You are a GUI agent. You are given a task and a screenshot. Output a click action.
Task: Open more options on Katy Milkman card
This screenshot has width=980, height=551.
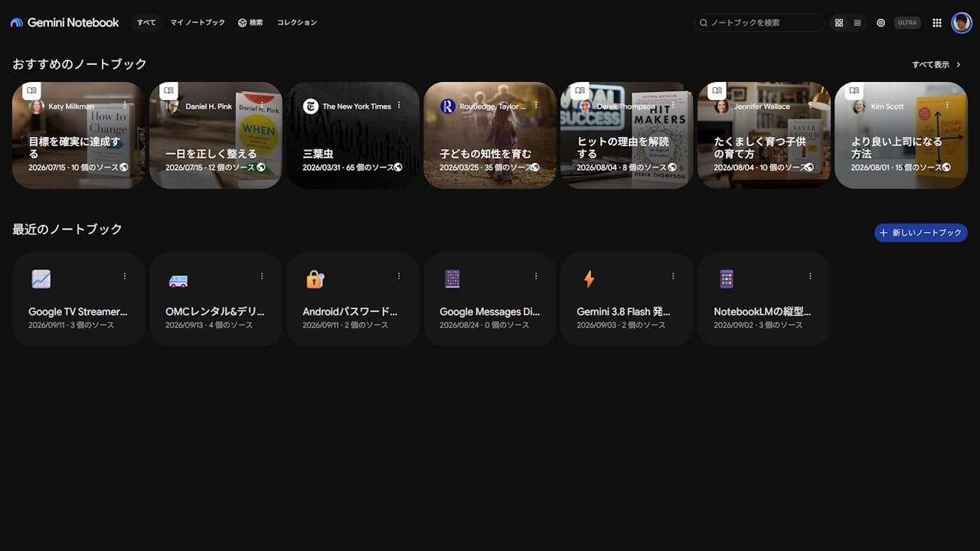tap(125, 105)
